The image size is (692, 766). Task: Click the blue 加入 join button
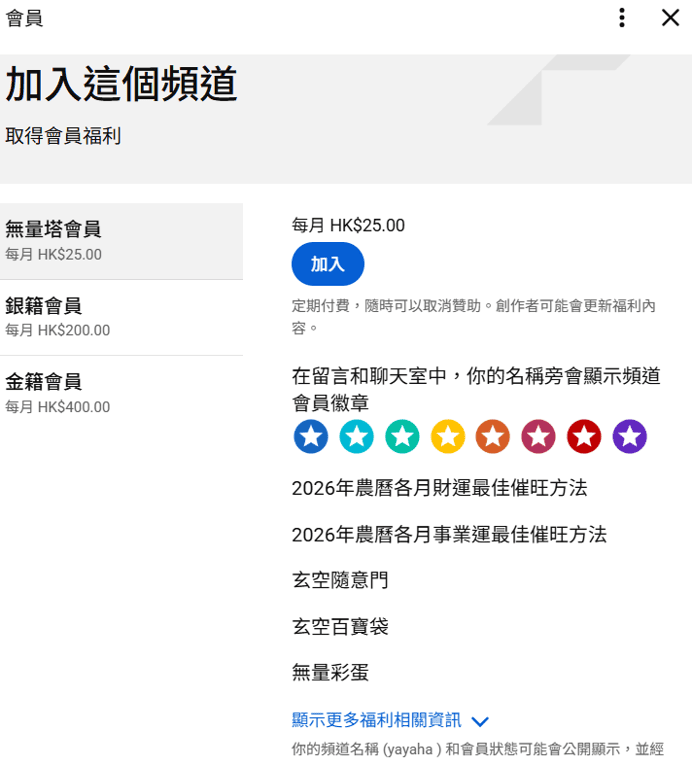[x=328, y=264]
